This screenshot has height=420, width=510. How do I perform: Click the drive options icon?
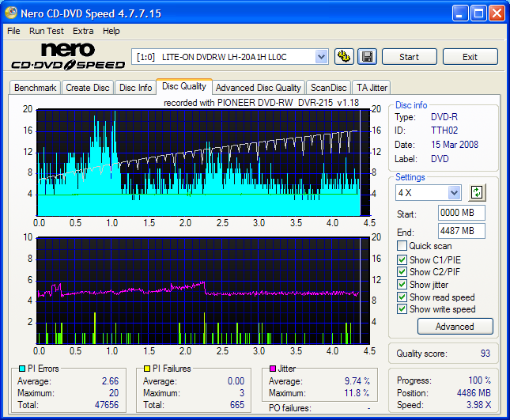pos(344,56)
